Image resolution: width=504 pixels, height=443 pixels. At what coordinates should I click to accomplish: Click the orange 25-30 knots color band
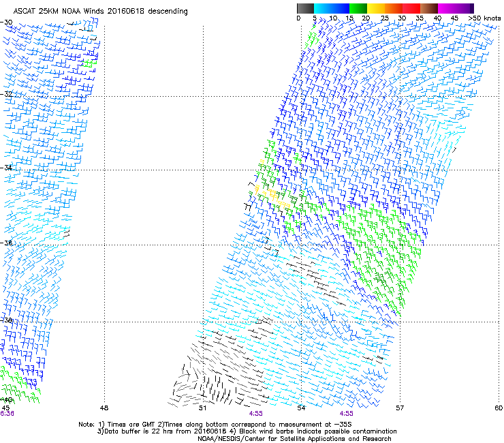pos(394,8)
